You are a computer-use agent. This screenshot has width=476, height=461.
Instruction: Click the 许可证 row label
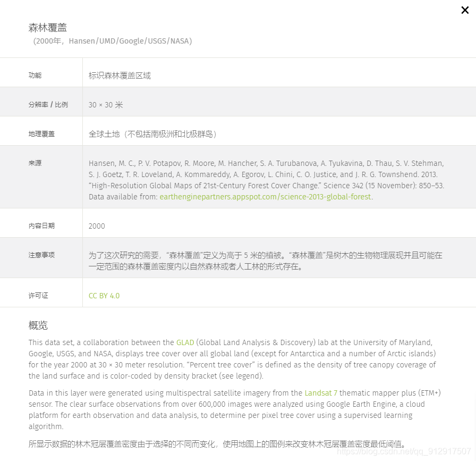[38, 296]
